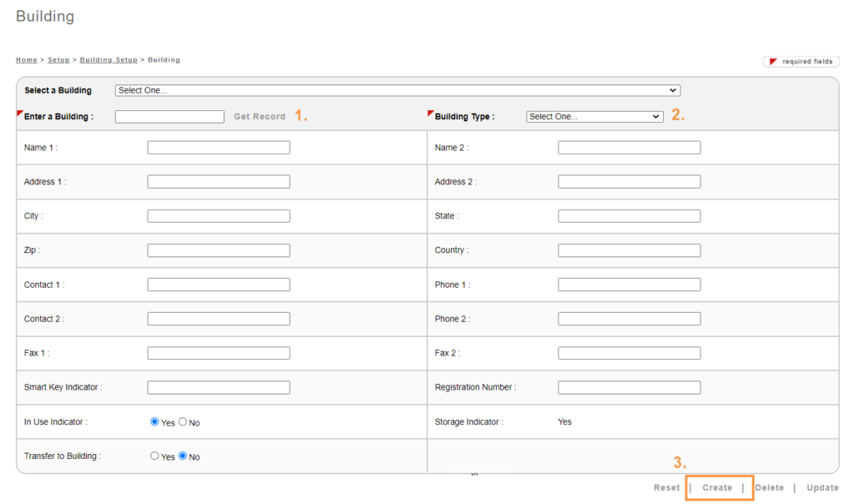Select Yes for Transfer to Building
This screenshot has height=504, width=855.
click(x=154, y=456)
